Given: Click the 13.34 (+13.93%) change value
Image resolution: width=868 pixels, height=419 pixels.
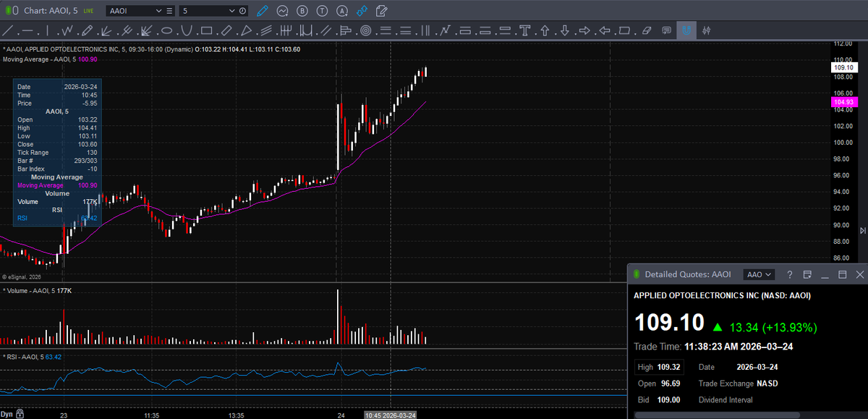Looking at the screenshot, I should click(x=773, y=327).
